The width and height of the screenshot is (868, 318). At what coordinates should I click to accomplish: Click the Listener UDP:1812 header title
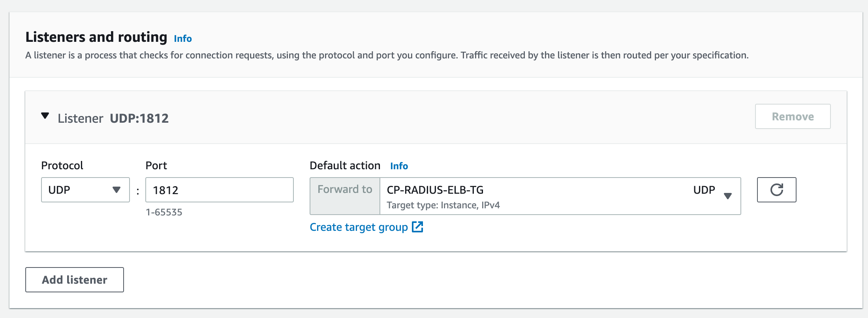[113, 118]
